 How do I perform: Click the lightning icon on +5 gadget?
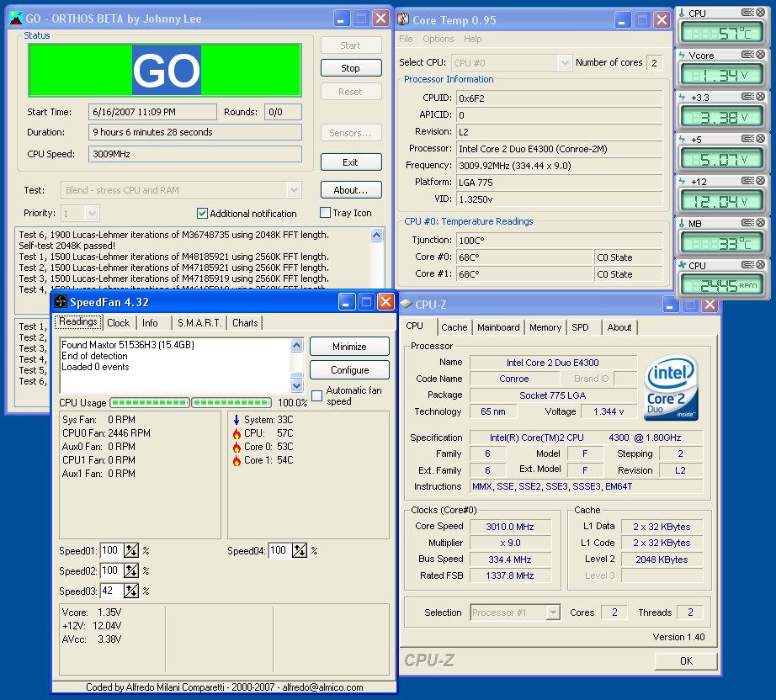pyautogui.click(x=682, y=139)
